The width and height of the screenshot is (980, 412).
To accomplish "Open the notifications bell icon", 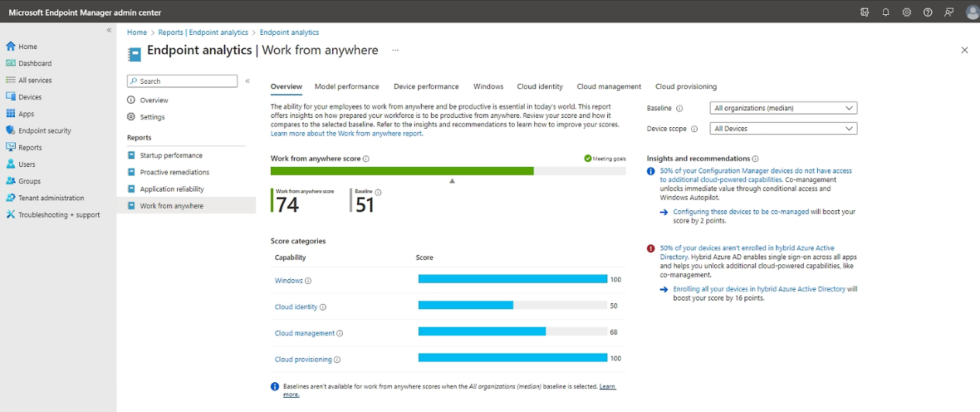I will click(x=885, y=12).
